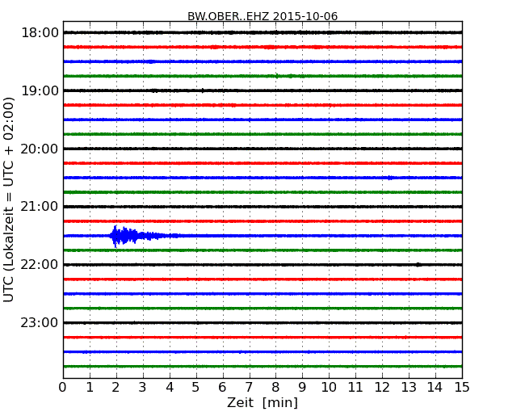The width and height of the screenshot is (525, 420).
Task: Click the x-axis tick label 3
Action: pyautogui.click(x=143, y=388)
